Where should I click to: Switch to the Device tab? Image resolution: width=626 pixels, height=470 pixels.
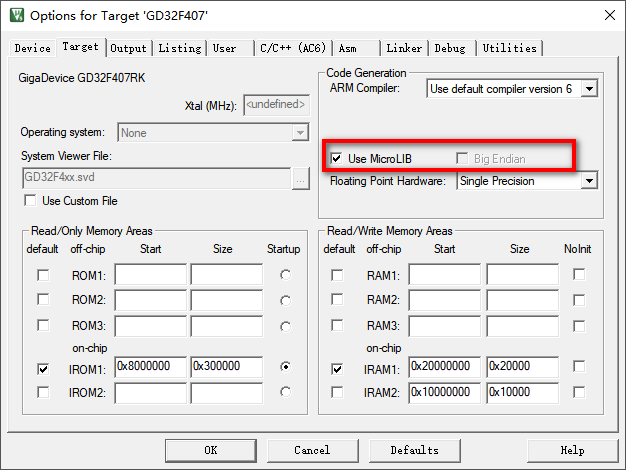tap(32, 48)
